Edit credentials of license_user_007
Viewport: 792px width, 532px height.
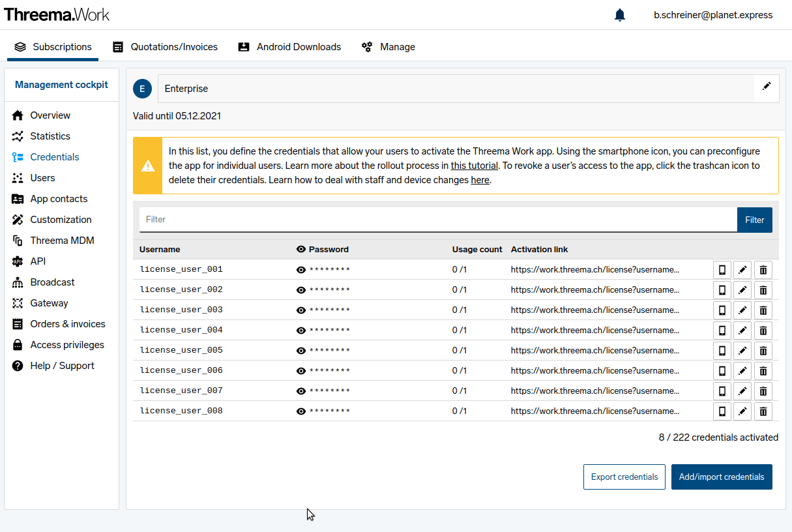(x=742, y=391)
